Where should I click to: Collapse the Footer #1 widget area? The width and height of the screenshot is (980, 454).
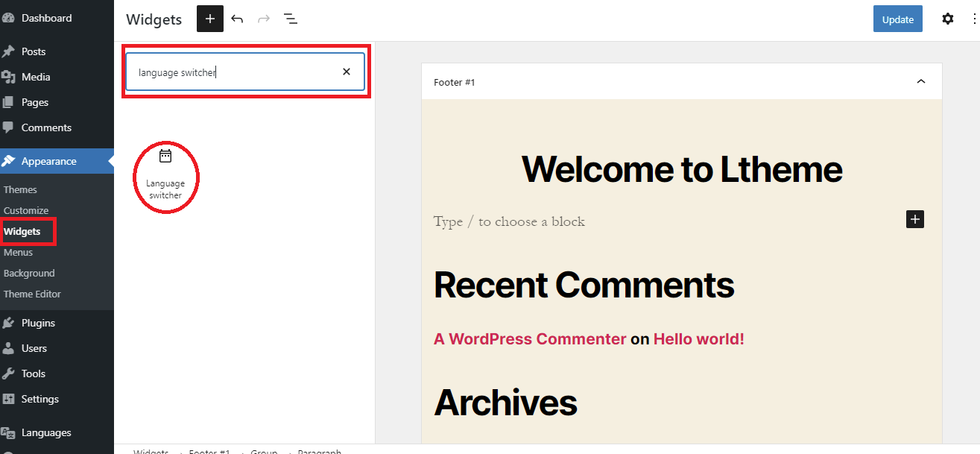tap(921, 81)
